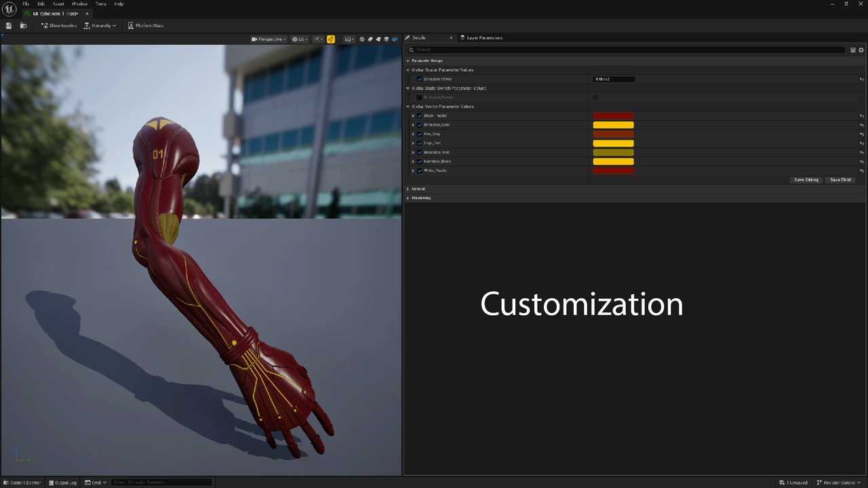The height and width of the screenshot is (488, 868).
Task: Toggle the Black_Plastic override checkbox
Action: (420, 116)
